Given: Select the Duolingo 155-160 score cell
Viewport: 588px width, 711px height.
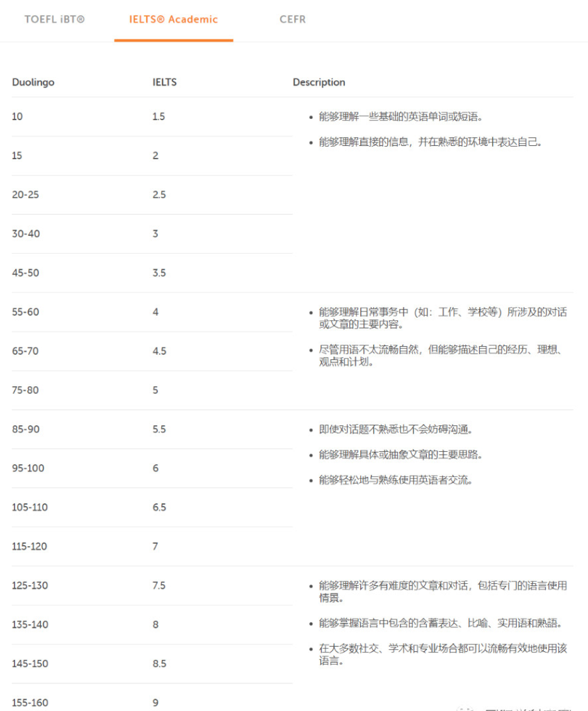Looking at the screenshot, I should (30, 702).
